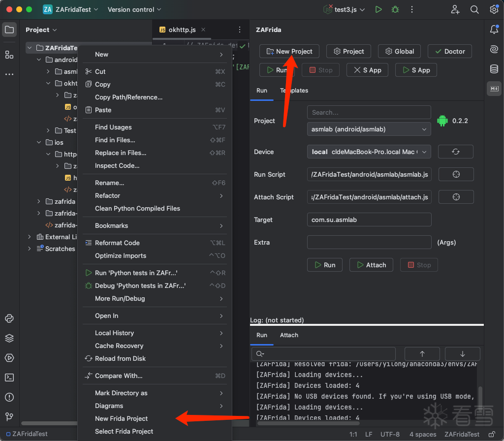The image size is (504, 441).
Task: Click the Search Everywhere magnifier icon
Action: pyautogui.click(x=474, y=9)
